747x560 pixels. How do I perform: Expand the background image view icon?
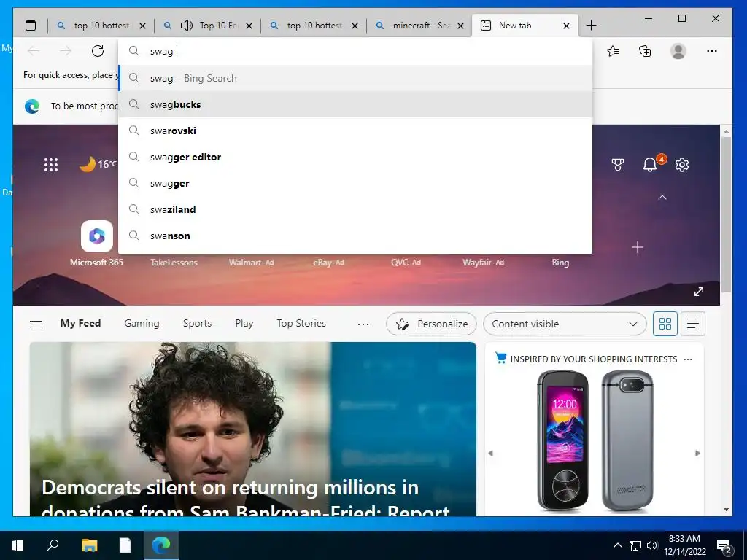click(x=699, y=292)
